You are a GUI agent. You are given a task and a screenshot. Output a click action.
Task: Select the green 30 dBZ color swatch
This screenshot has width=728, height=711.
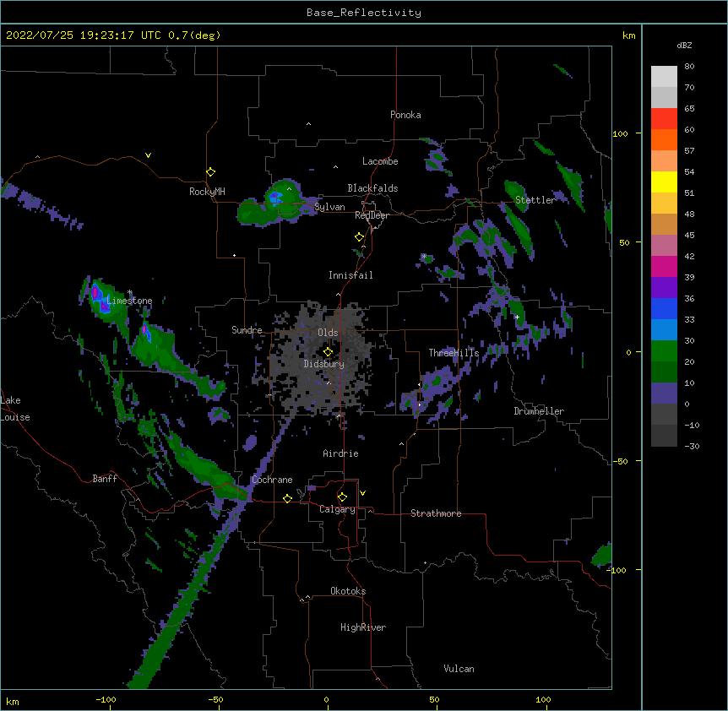[664, 351]
